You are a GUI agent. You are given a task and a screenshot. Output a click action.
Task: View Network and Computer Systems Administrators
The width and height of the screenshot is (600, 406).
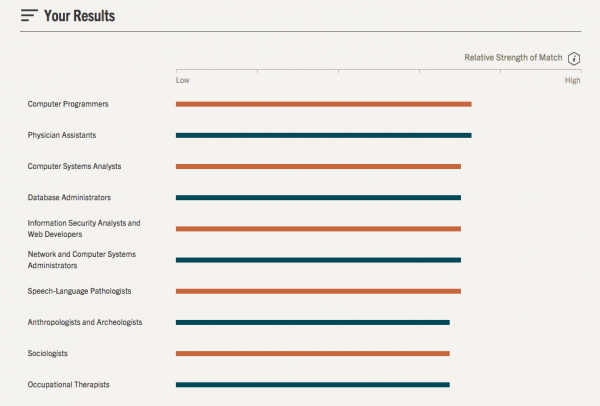coord(82,260)
